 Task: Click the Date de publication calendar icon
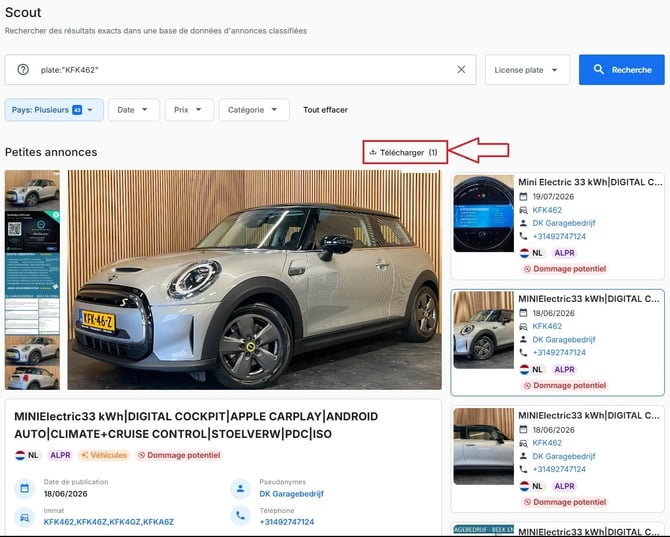[24, 488]
